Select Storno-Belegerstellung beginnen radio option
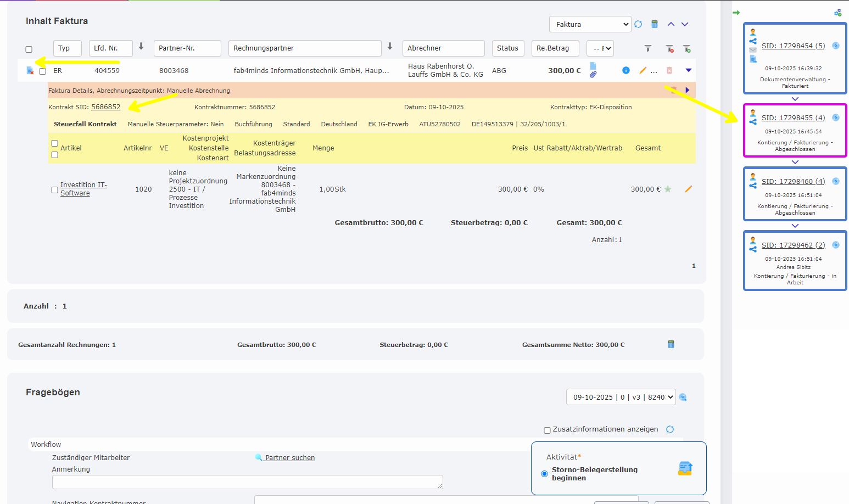This screenshot has height=504, width=849. coord(544,474)
